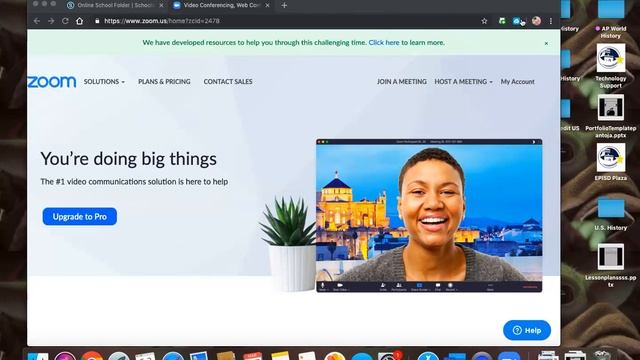Click the Zoom meeting preview image

(429, 216)
